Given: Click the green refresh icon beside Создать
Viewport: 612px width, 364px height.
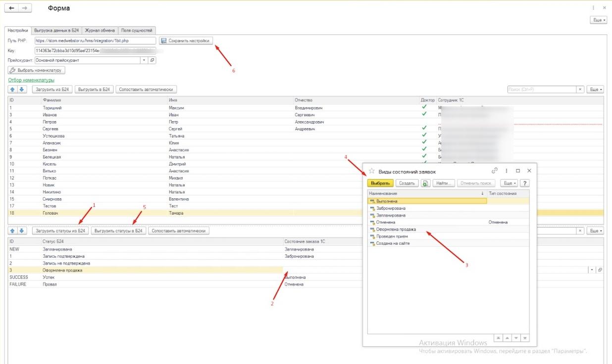Looking at the screenshot, I should pos(425,183).
